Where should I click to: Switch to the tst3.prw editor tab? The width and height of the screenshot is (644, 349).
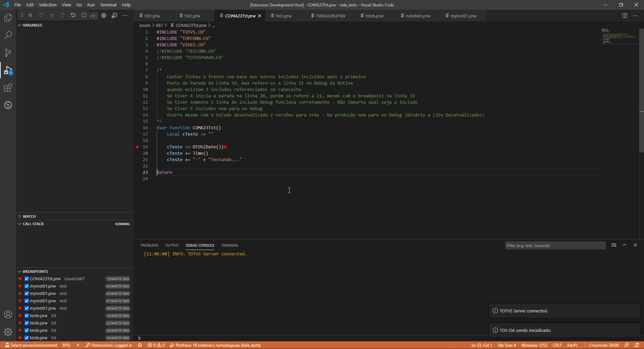tap(283, 15)
